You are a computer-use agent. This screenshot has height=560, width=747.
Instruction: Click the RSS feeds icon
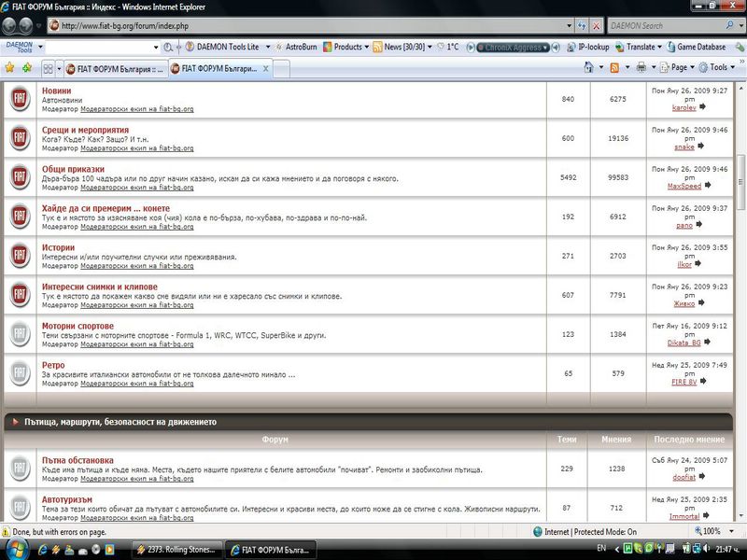(x=614, y=67)
